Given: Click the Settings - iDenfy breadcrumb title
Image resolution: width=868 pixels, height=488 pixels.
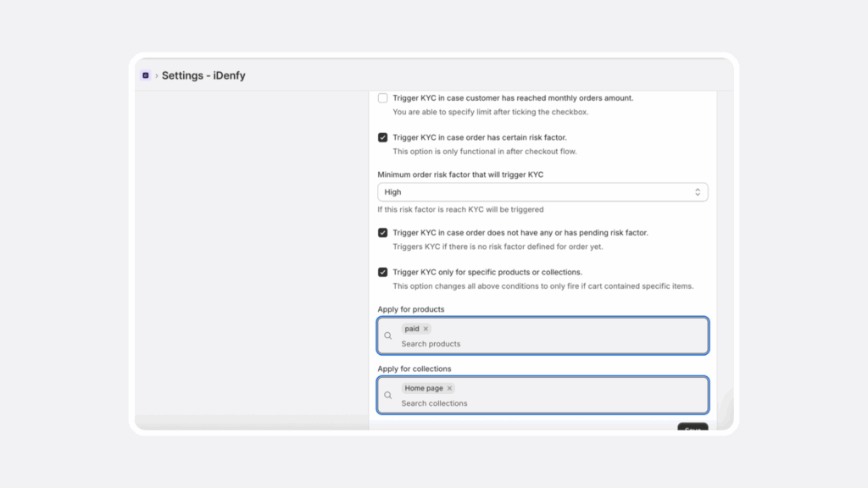Looking at the screenshot, I should [203, 75].
